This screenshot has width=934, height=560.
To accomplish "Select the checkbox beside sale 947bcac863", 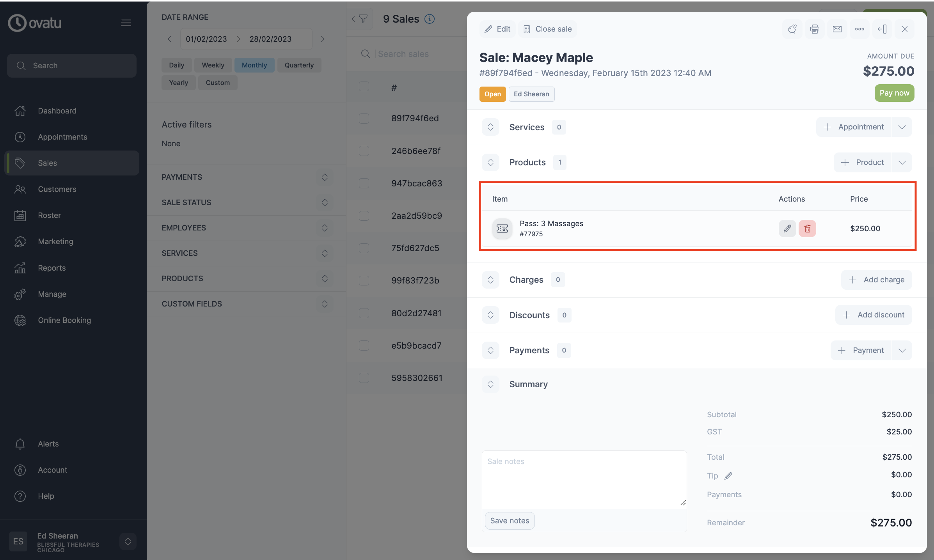I will (364, 183).
